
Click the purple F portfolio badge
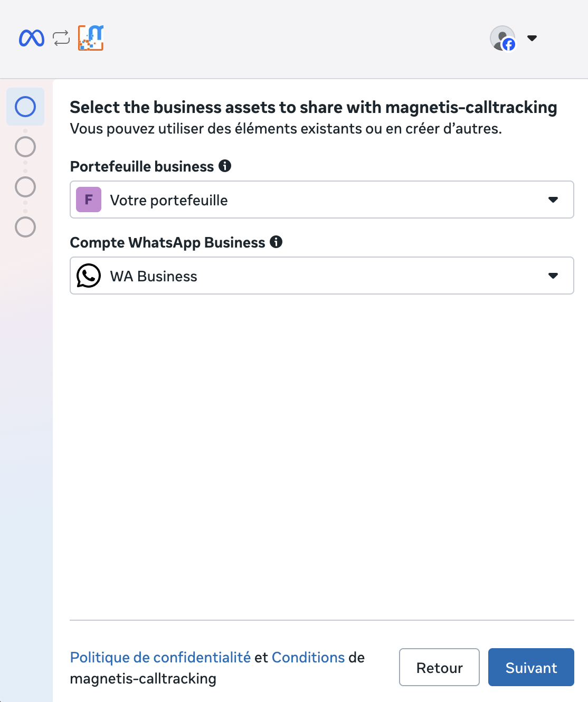[89, 200]
